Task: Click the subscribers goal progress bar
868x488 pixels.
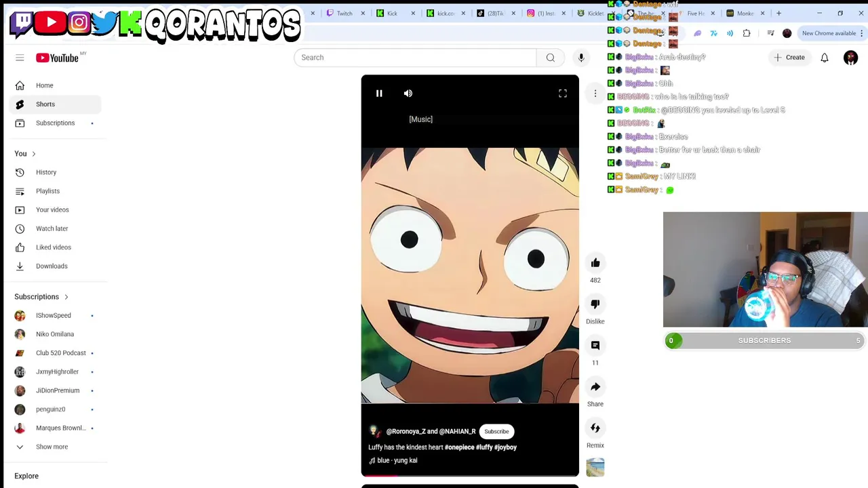Action: click(x=764, y=340)
